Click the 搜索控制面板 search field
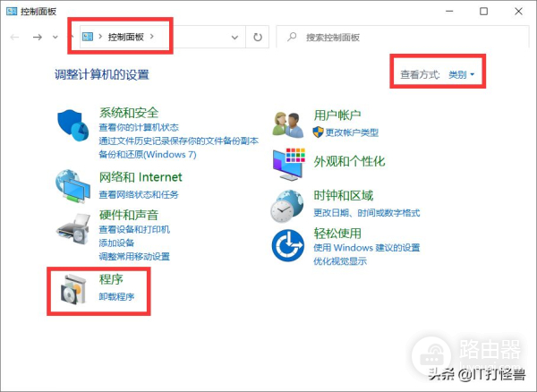The width and height of the screenshot is (537, 392). pos(403,37)
